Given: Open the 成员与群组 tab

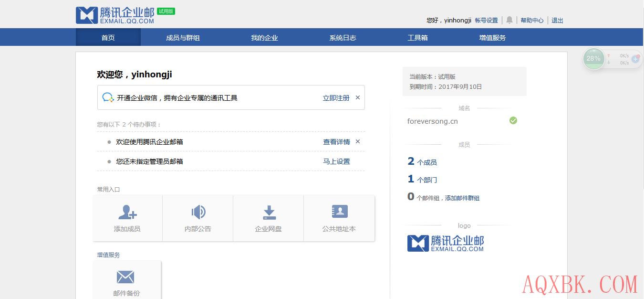Looking at the screenshot, I should click(183, 37).
